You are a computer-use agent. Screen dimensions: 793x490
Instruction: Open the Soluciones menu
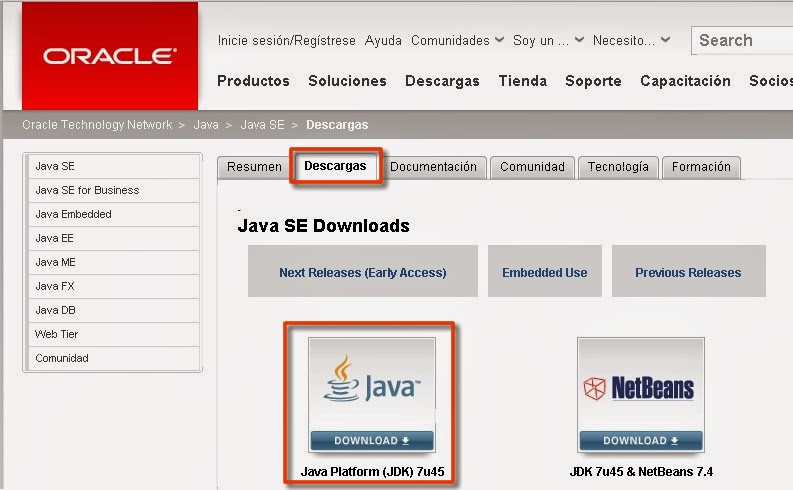pos(347,81)
